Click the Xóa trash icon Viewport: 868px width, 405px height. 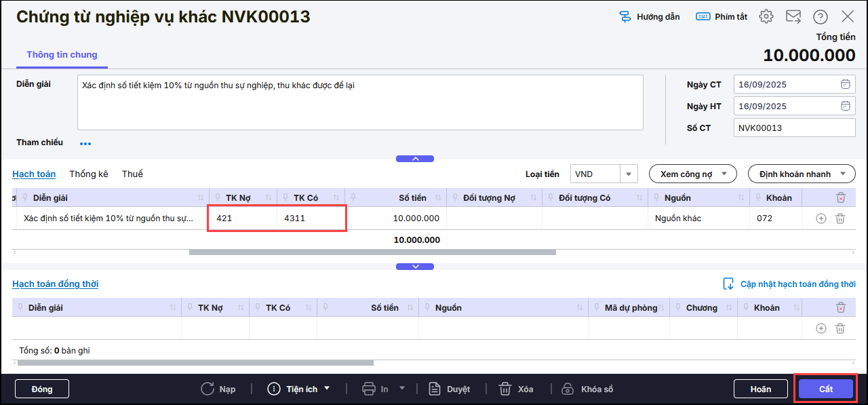tap(505, 389)
